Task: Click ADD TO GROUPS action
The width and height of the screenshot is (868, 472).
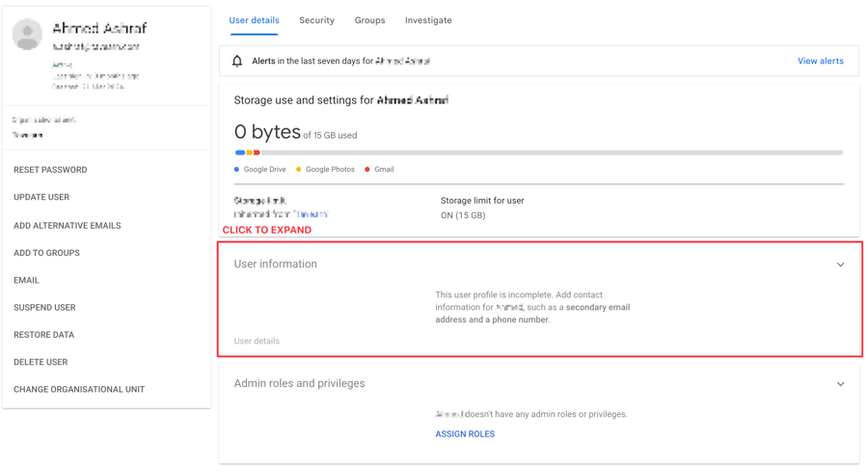Action: [x=46, y=253]
